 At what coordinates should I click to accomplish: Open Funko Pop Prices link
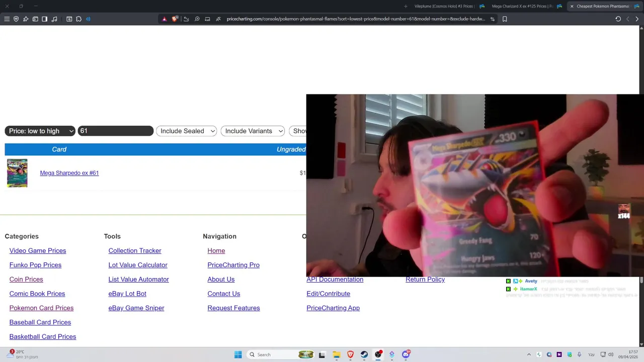pos(35,265)
